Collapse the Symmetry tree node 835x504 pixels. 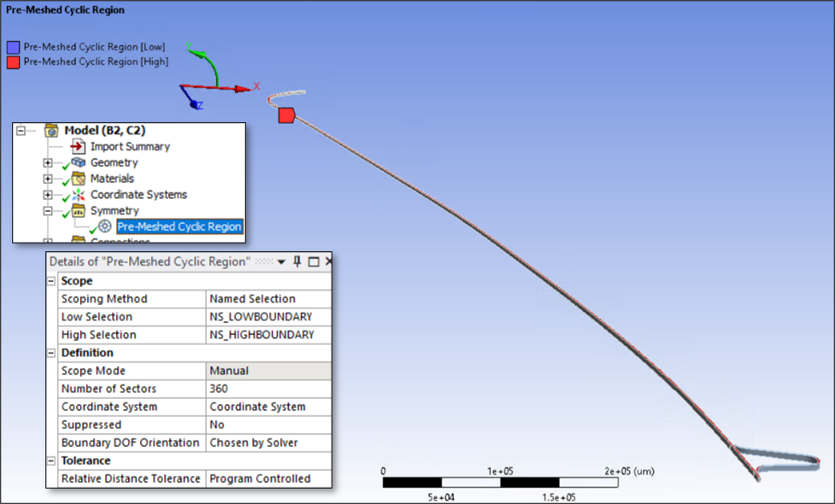tap(48, 210)
